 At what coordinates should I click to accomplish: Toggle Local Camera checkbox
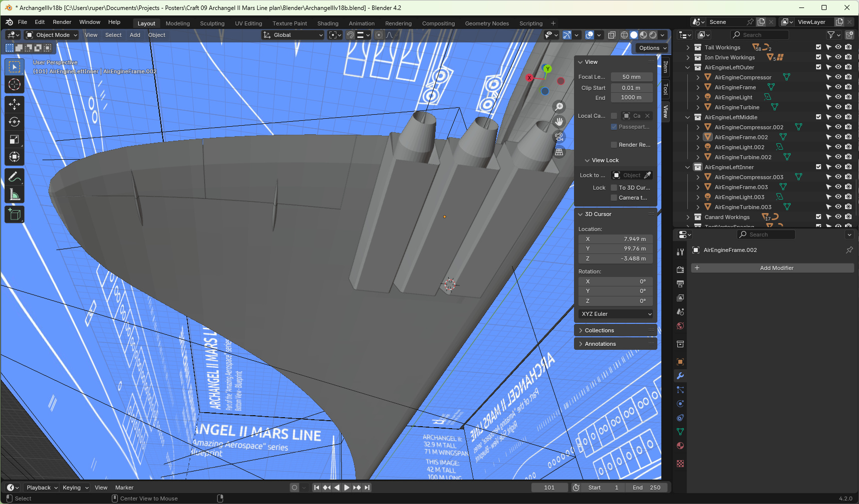pos(614,116)
